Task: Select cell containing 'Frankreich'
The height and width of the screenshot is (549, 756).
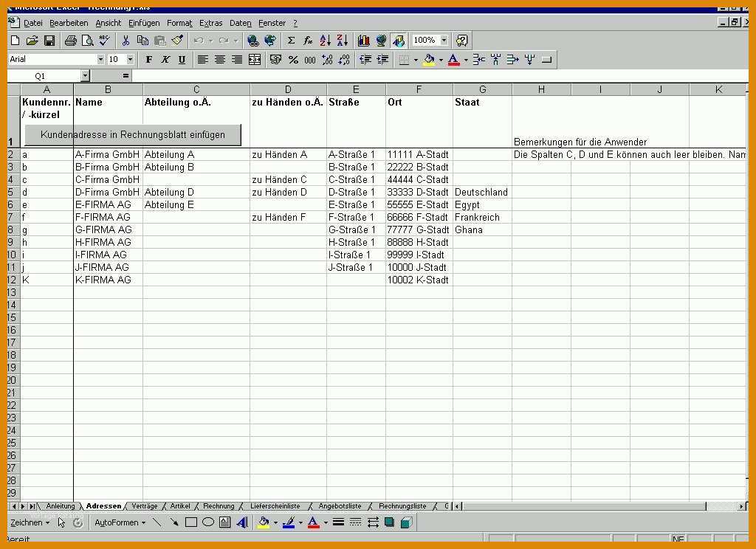Action: (x=482, y=217)
